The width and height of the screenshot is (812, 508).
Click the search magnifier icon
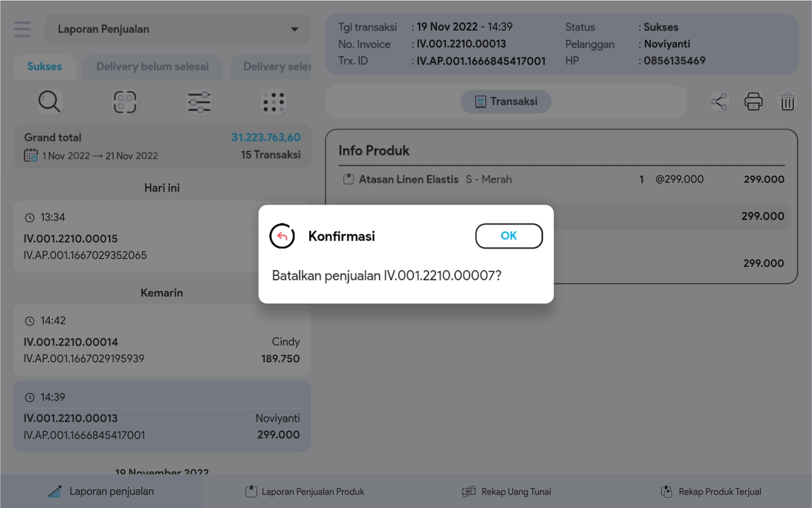tap(49, 102)
